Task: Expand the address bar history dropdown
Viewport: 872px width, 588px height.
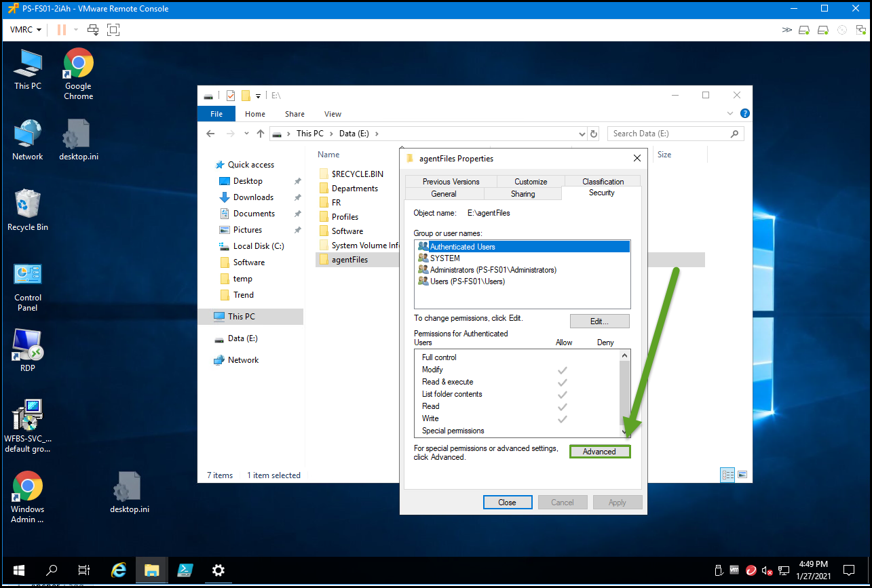Action: click(582, 134)
